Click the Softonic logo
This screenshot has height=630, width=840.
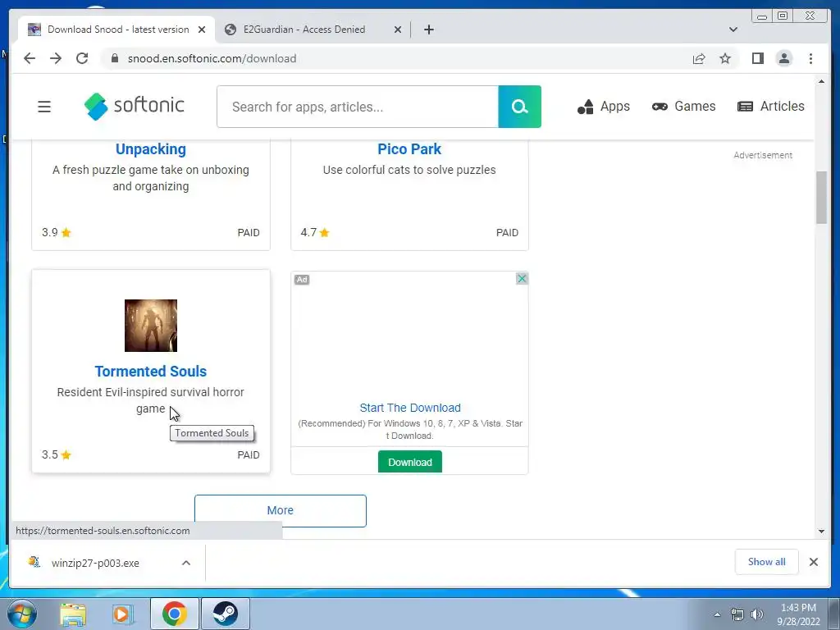pyautogui.click(x=135, y=106)
